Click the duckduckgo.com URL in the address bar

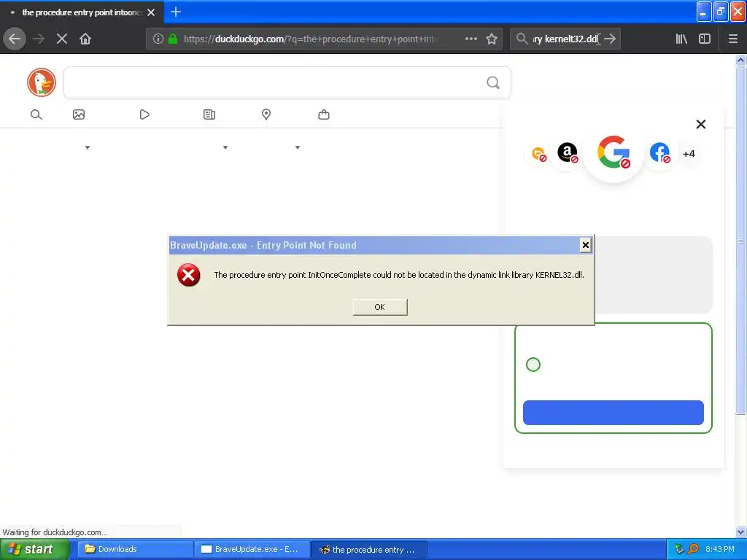coord(311,39)
